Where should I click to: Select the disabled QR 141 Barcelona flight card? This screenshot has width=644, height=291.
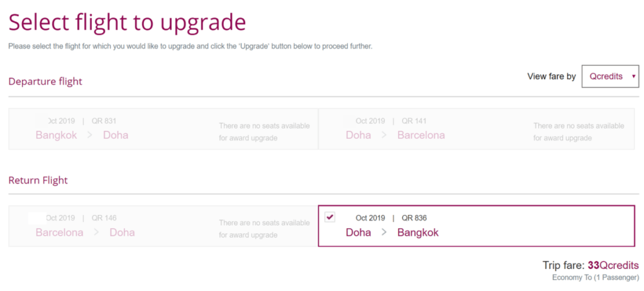tap(477, 129)
